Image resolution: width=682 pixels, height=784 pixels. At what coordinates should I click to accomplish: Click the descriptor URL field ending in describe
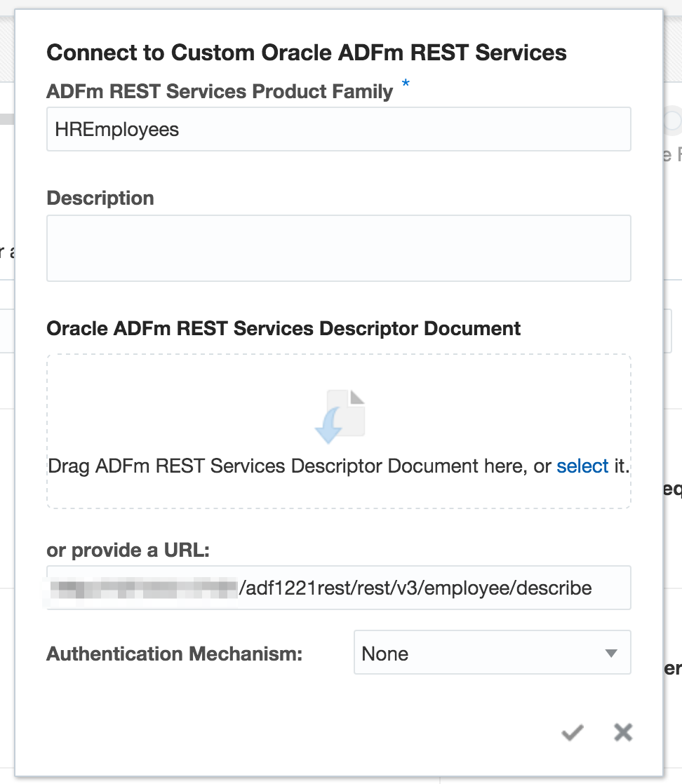click(x=340, y=588)
